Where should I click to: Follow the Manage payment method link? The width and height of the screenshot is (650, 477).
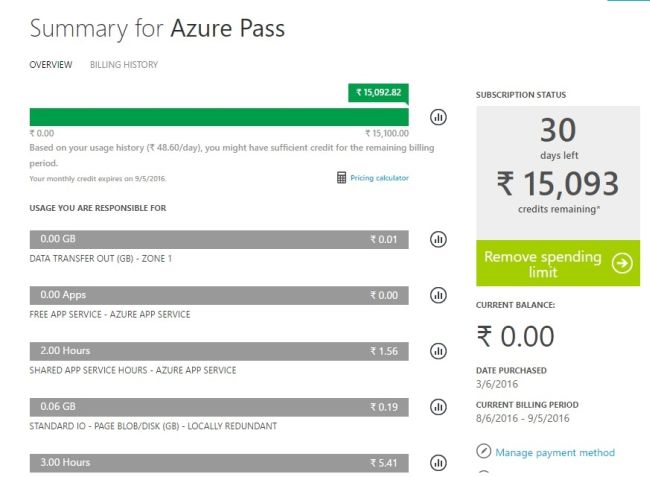555,452
